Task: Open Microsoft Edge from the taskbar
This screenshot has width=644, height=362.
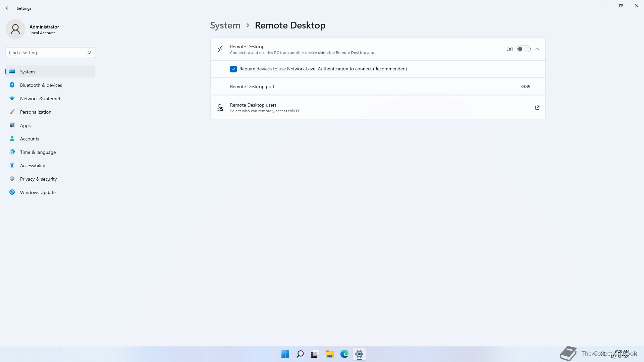Action: [x=344, y=354]
